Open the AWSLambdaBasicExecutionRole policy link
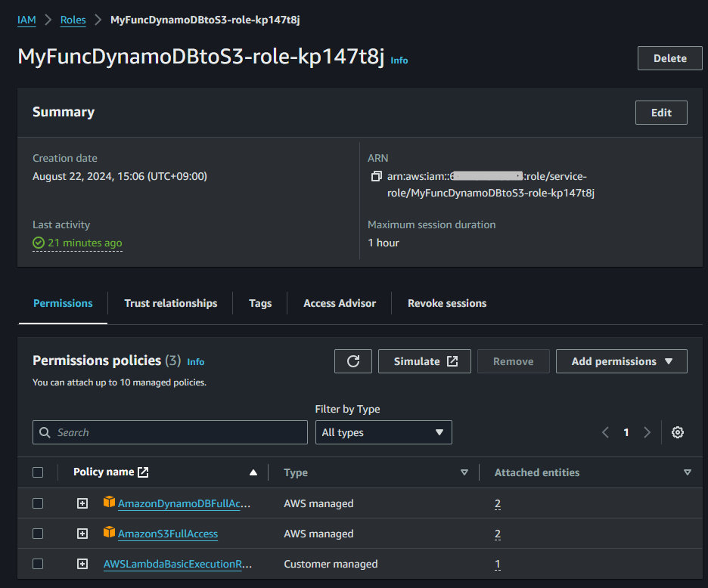The height and width of the screenshot is (588, 708). 178,564
